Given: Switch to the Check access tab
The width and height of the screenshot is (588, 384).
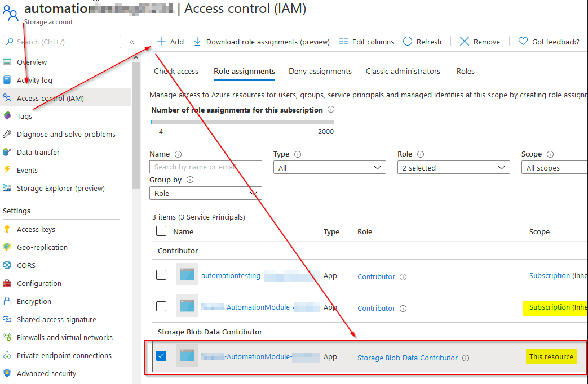Looking at the screenshot, I should click(x=176, y=71).
